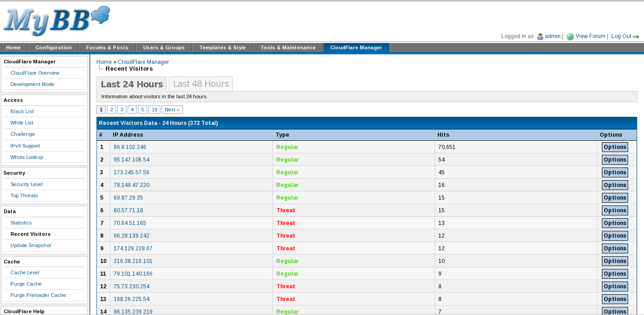644x315 pixels.
Task: Open IP address 173.245.57.56 link
Action: (131, 172)
